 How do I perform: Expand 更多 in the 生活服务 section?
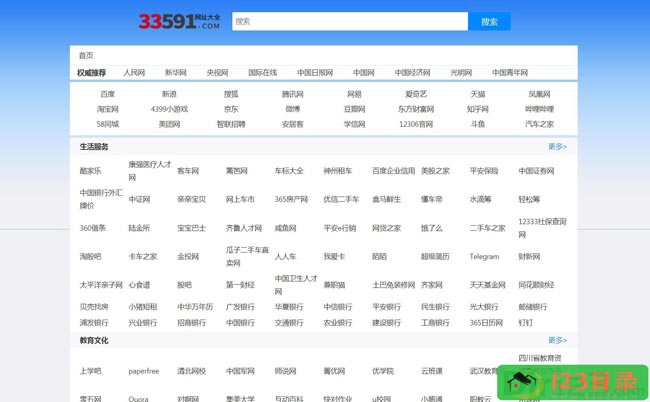tap(557, 147)
